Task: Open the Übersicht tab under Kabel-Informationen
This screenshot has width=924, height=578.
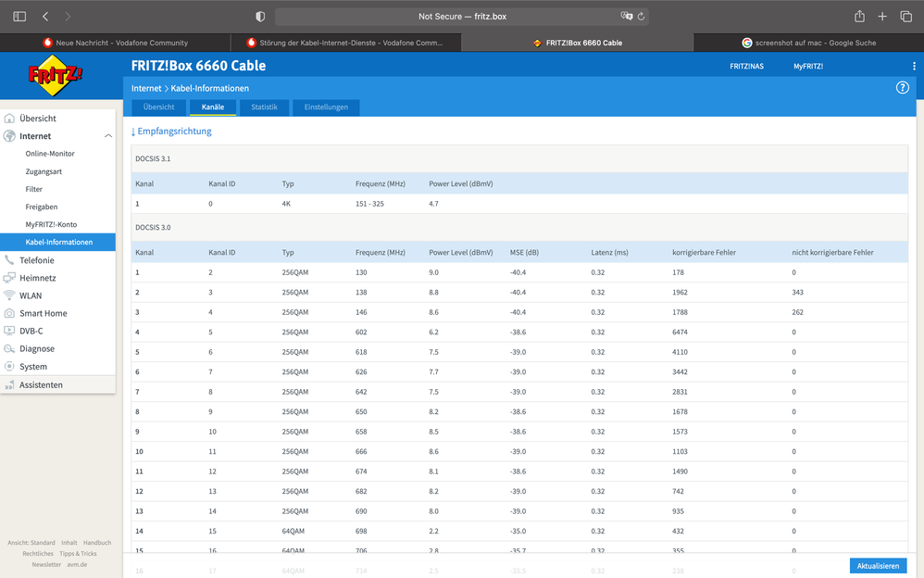Action: pyautogui.click(x=158, y=107)
